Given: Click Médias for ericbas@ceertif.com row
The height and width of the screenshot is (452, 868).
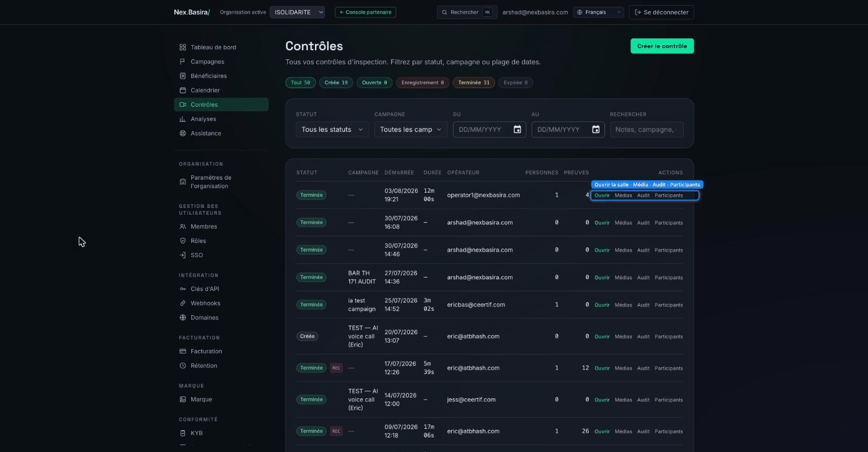Looking at the screenshot, I should coord(623,305).
